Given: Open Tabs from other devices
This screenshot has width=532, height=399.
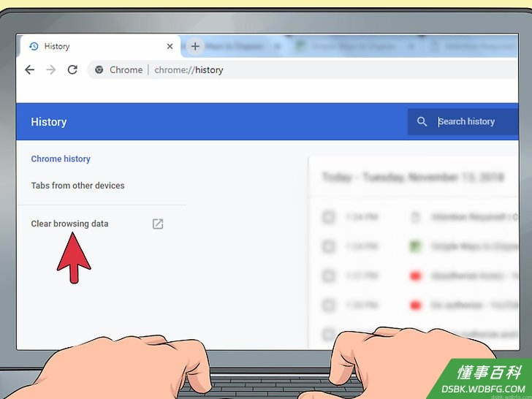Looking at the screenshot, I should coord(77,186).
